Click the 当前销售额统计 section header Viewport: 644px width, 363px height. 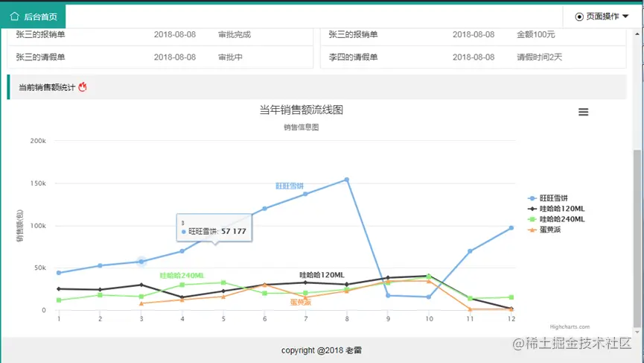pyautogui.click(x=316, y=87)
